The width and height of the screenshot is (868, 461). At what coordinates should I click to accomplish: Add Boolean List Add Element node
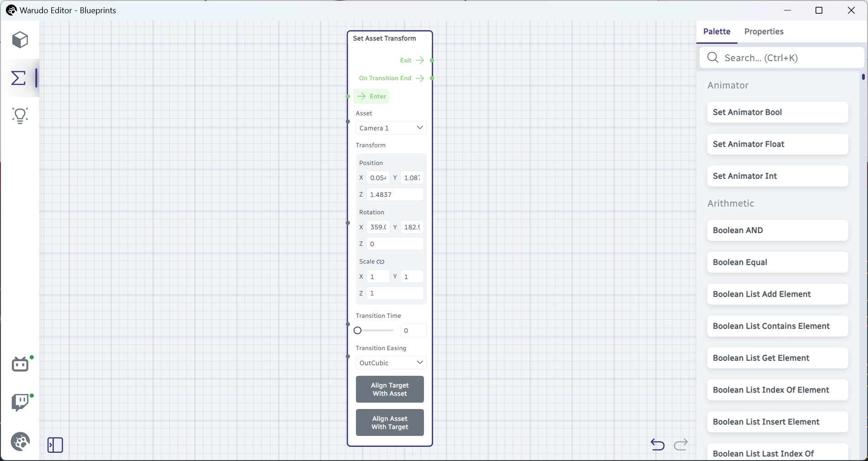(x=778, y=294)
